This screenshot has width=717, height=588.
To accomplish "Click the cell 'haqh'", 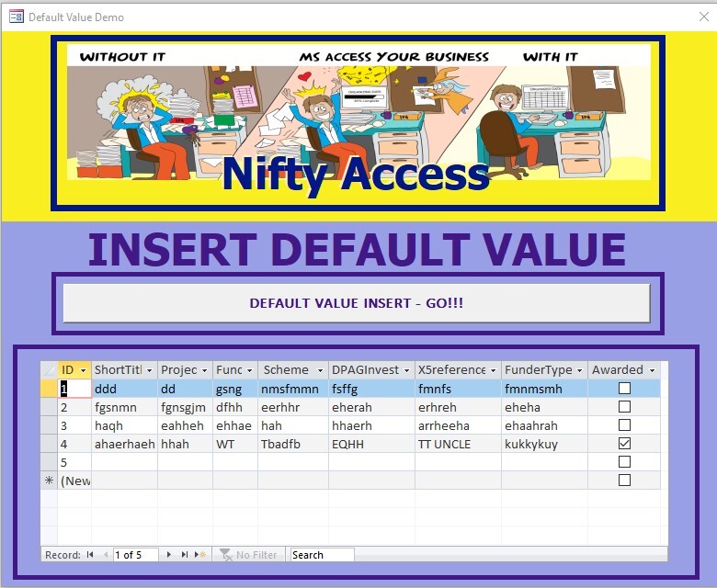I will point(124,424).
